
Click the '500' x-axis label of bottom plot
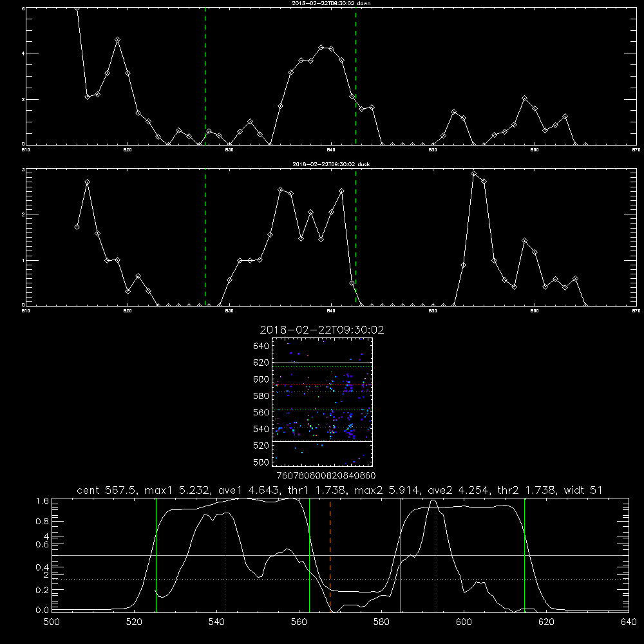(x=52, y=622)
